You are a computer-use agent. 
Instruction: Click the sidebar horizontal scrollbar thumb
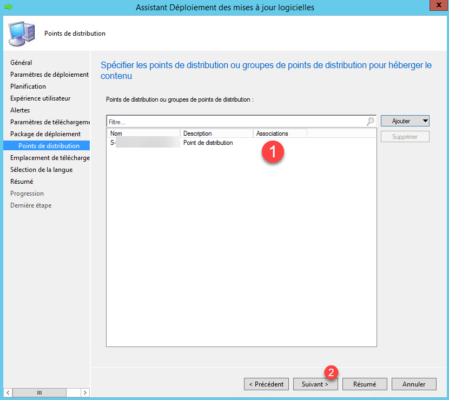click(x=39, y=393)
